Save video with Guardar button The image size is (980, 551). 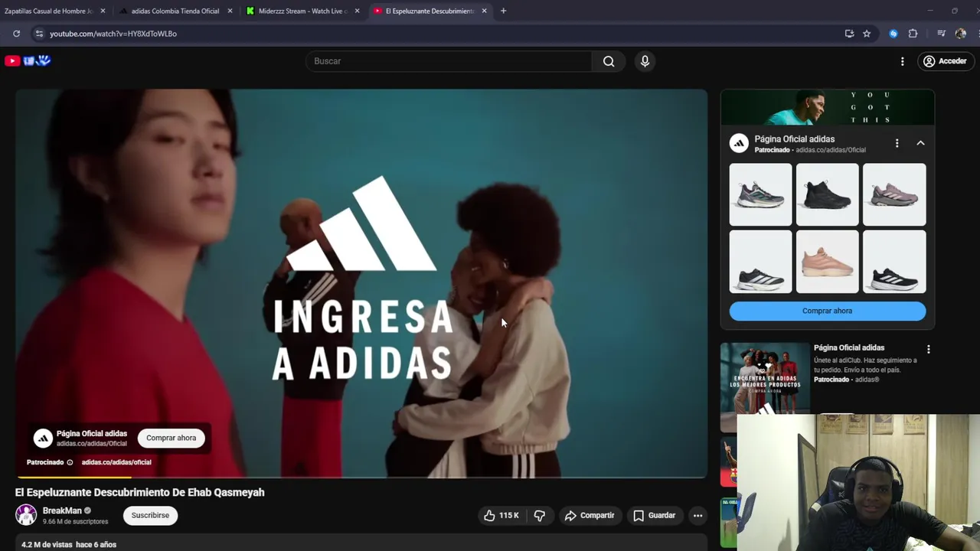pyautogui.click(x=655, y=516)
